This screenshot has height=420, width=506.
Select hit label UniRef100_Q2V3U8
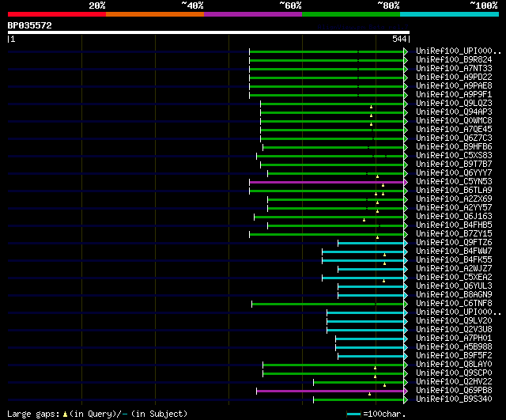[454, 330]
